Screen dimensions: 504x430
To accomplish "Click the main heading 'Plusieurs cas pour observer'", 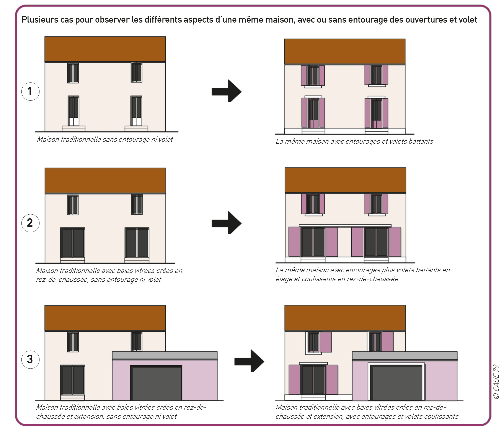I will [249, 20].
